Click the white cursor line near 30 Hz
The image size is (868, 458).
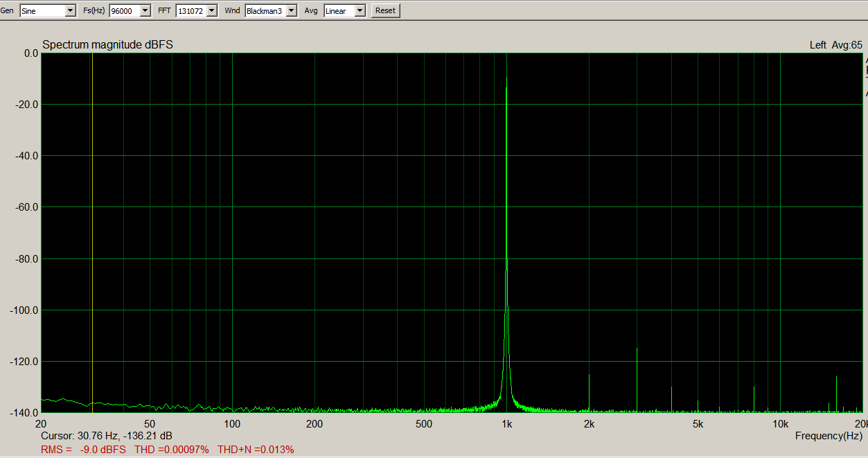pyautogui.click(x=92, y=232)
